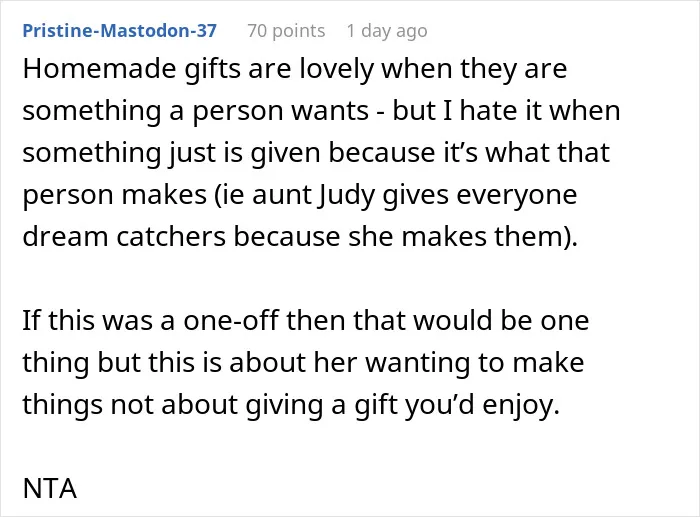The width and height of the screenshot is (700, 517).
Task: Click the 70 points score label
Action: coord(286,31)
